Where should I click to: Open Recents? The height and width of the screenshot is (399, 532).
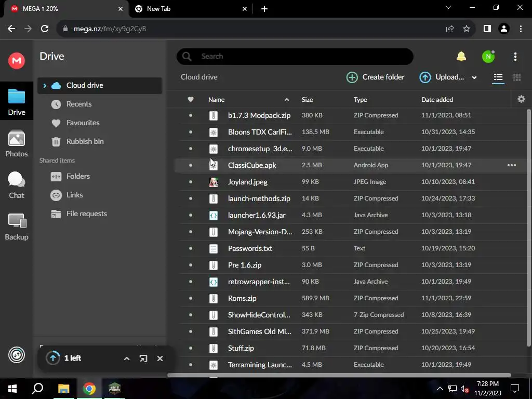[x=79, y=104]
